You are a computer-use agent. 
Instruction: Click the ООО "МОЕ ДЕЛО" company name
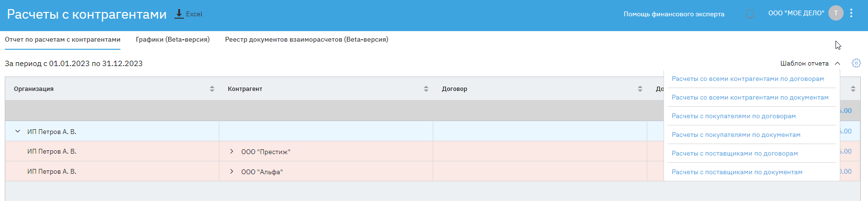pyautogui.click(x=796, y=13)
